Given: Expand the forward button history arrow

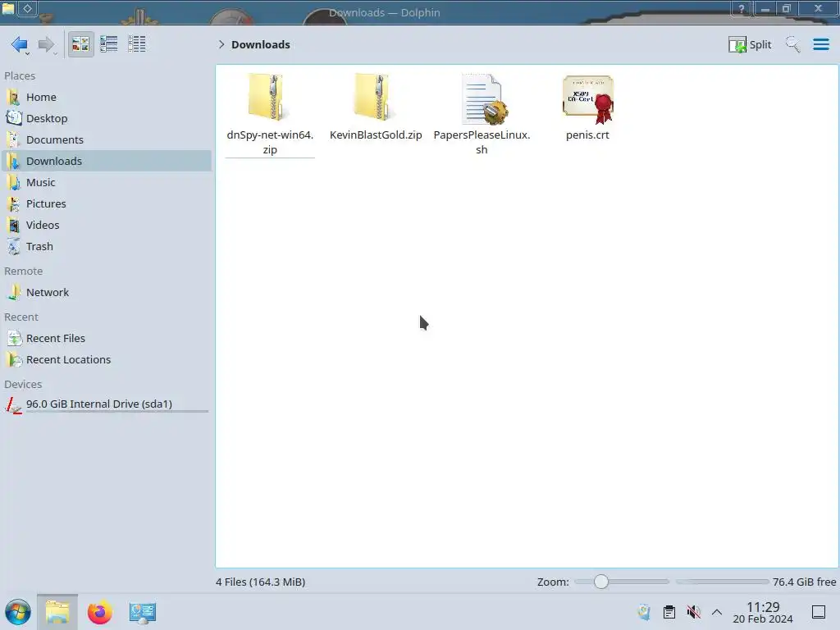Looking at the screenshot, I should click(55, 53).
